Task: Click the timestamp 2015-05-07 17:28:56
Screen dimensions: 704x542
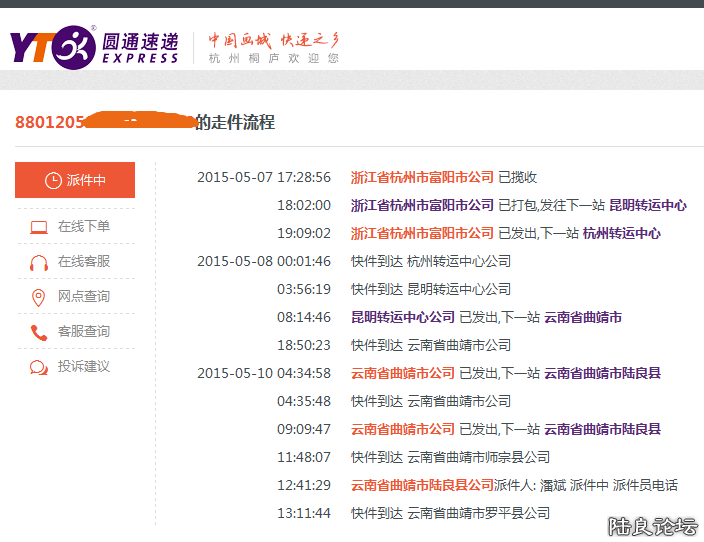Action: pyautogui.click(x=264, y=177)
